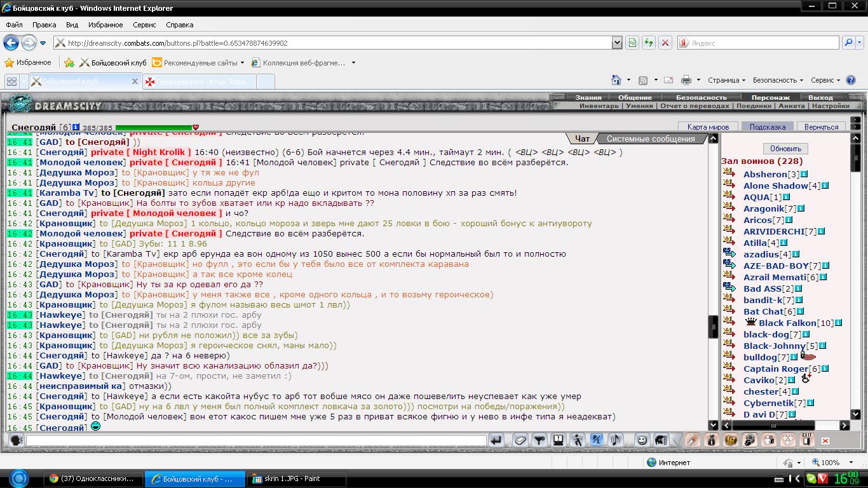Image resolution: width=868 pixels, height=488 pixels.
Task: Click the browser stop loading X icon
Action: [665, 43]
